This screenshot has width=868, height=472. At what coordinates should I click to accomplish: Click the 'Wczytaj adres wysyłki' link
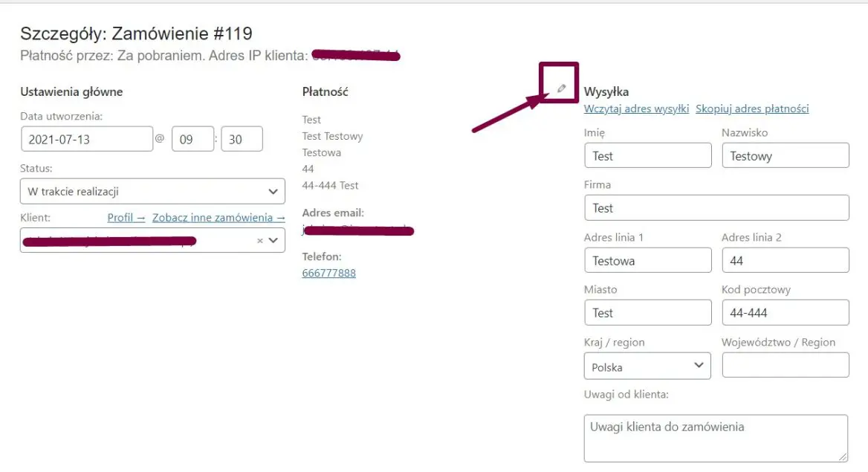[635, 109]
